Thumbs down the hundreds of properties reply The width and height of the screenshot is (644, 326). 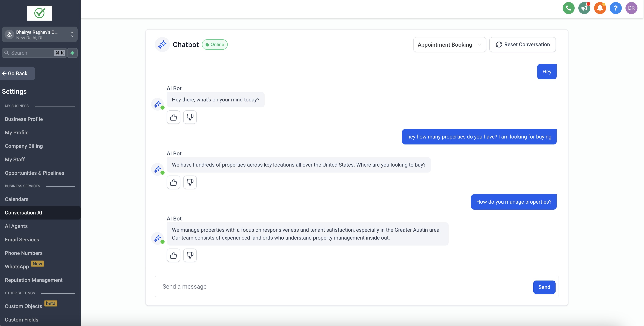[190, 182]
